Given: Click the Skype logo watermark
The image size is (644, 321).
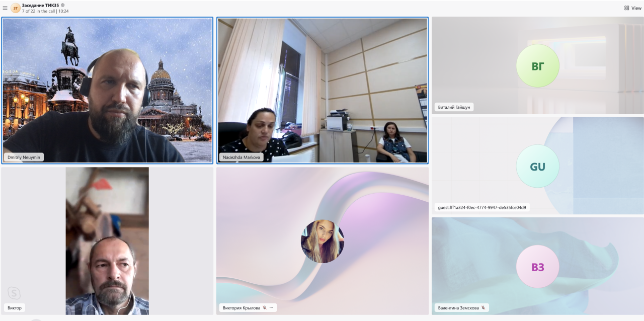Looking at the screenshot, I should coord(14,293).
